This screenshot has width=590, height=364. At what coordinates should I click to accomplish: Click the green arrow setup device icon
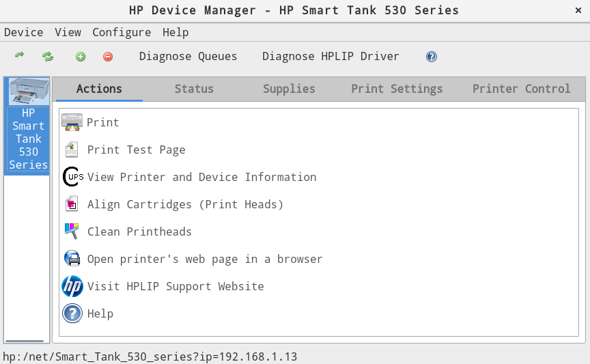point(20,56)
